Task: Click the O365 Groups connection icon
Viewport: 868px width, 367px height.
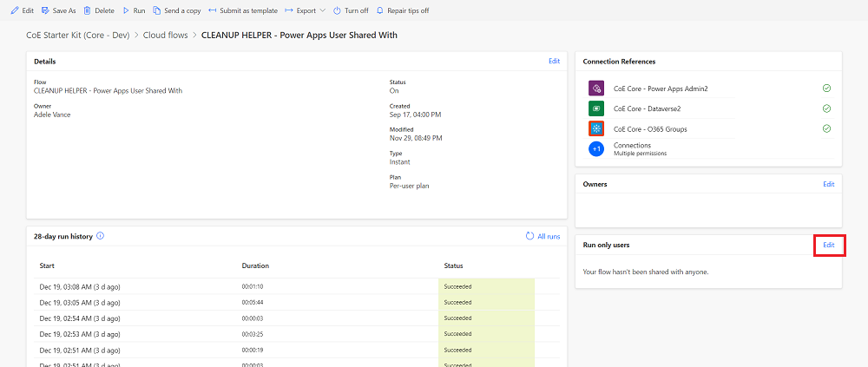Action: pyautogui.click(x=595, y=128)
